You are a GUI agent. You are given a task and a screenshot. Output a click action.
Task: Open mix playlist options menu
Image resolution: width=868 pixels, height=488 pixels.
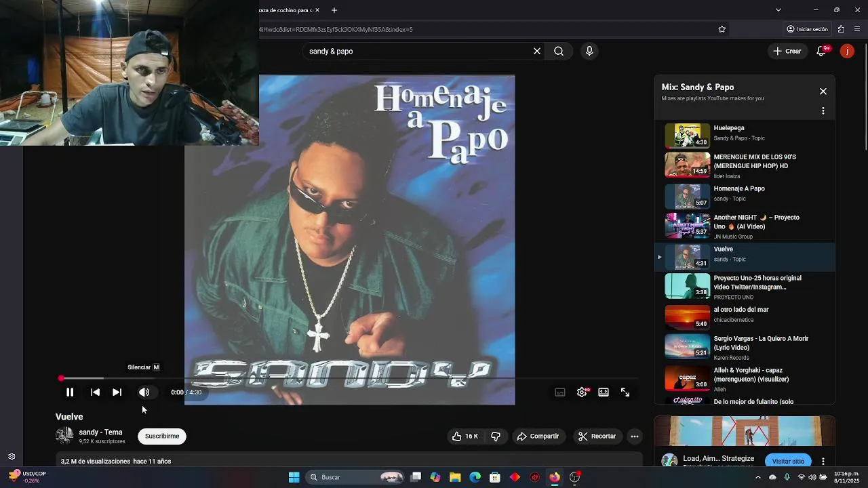[x=823, y=110]
